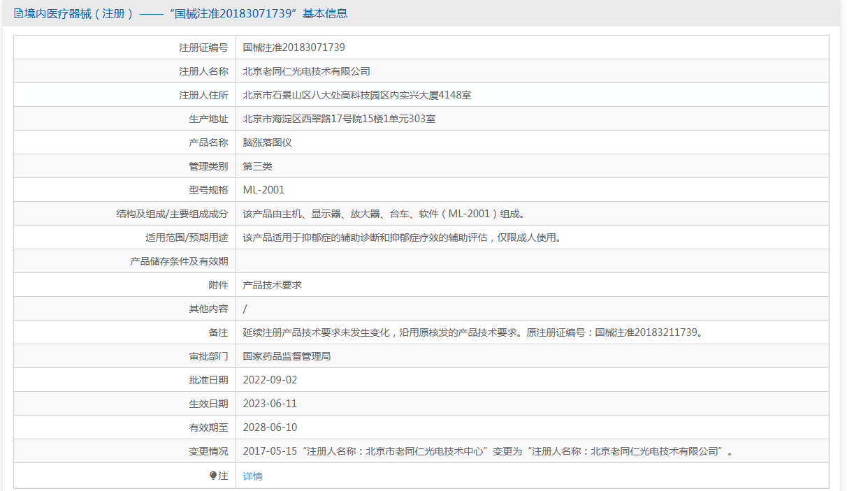Click the 有效期至 label
Image resolution: width=868 pixels, height=491 pixels.
point(208,427)
